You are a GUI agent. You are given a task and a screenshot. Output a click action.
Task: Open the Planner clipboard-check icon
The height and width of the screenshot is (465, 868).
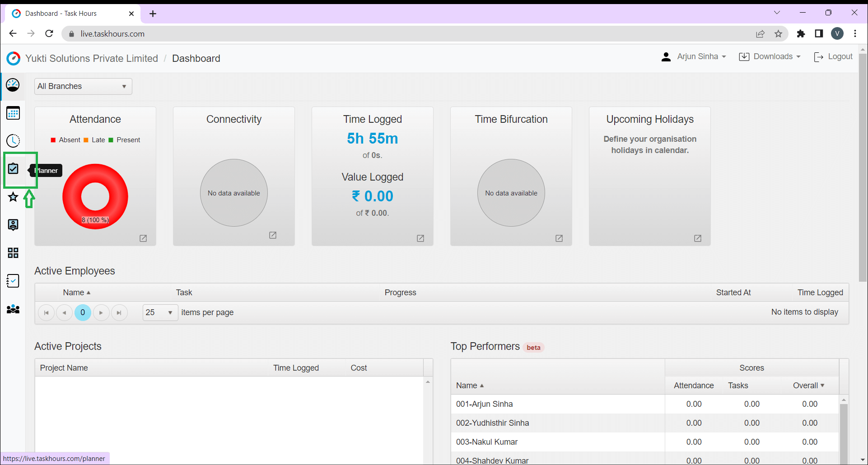[13, 169]
